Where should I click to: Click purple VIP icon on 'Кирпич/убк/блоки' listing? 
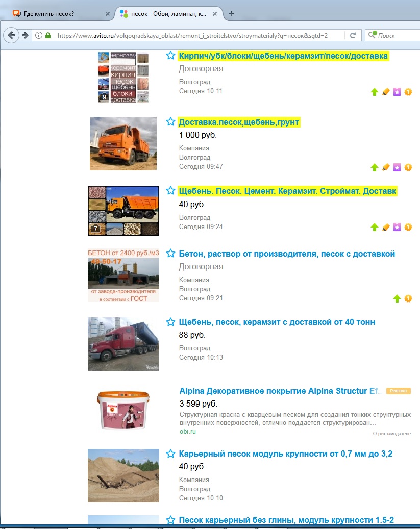[x=397, y=92]
